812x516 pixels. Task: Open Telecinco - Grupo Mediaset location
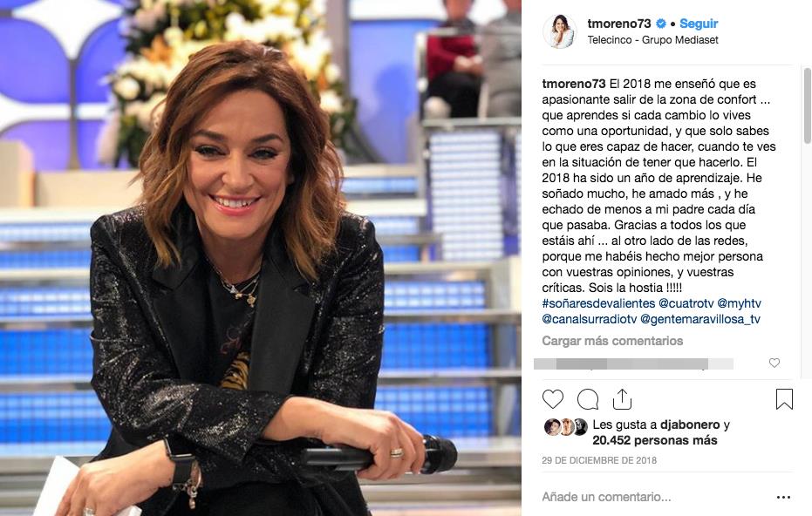click(652, 40)
